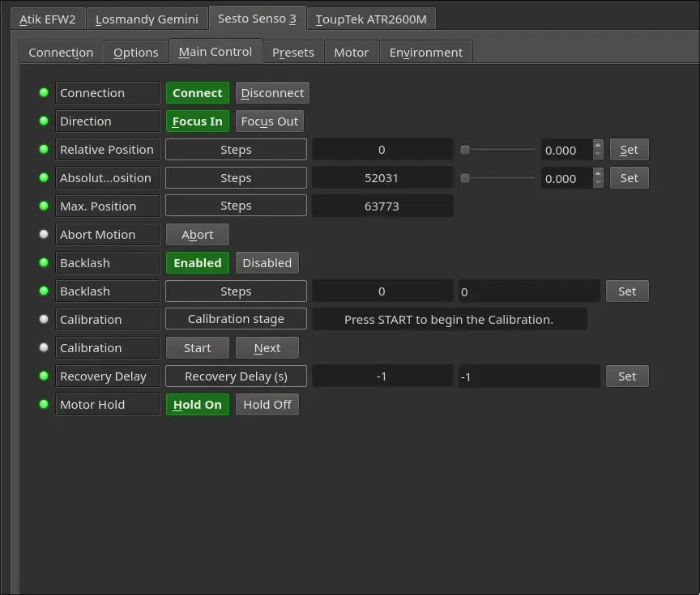
Task: Click the green status light beside Connection
Action: (x=44, y=92)
